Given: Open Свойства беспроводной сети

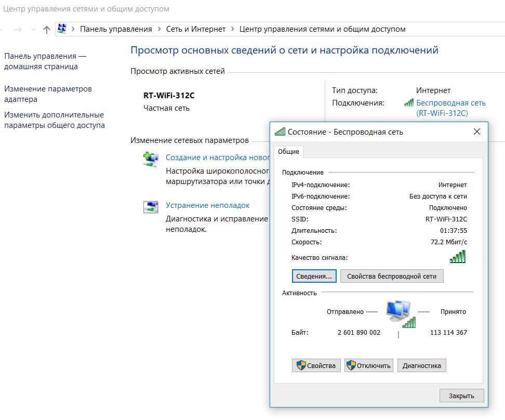Looking at the screenshot, I should [392, 276].
